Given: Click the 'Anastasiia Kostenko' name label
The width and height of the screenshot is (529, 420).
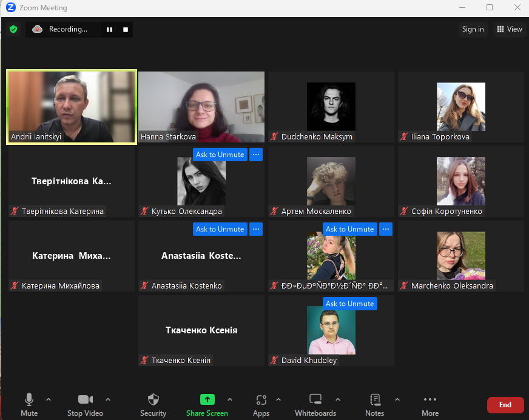Looking at the screenshot, I should (187, 286).
